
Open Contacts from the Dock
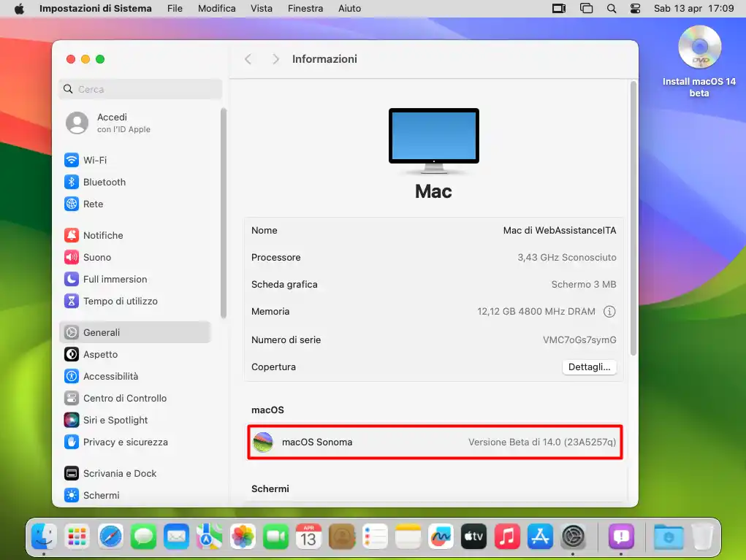[342, 537]
